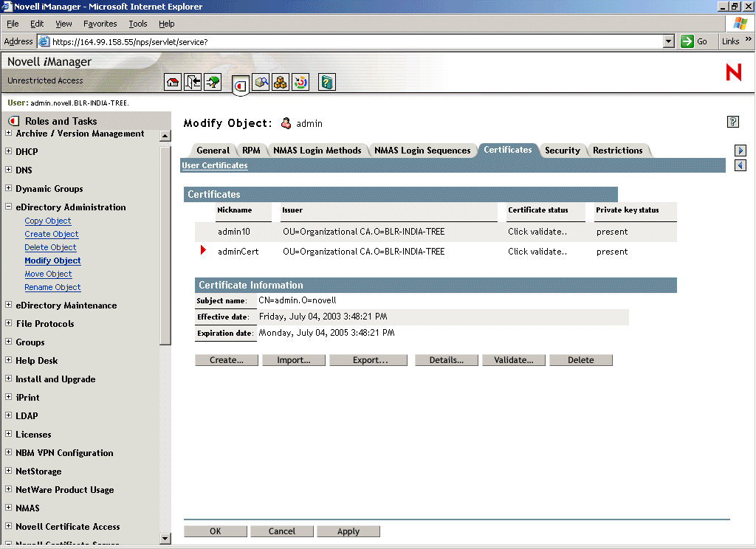Viewport: 756px width, 549px height.
Task: Click the admin user object icon
Action: (286, 123)
